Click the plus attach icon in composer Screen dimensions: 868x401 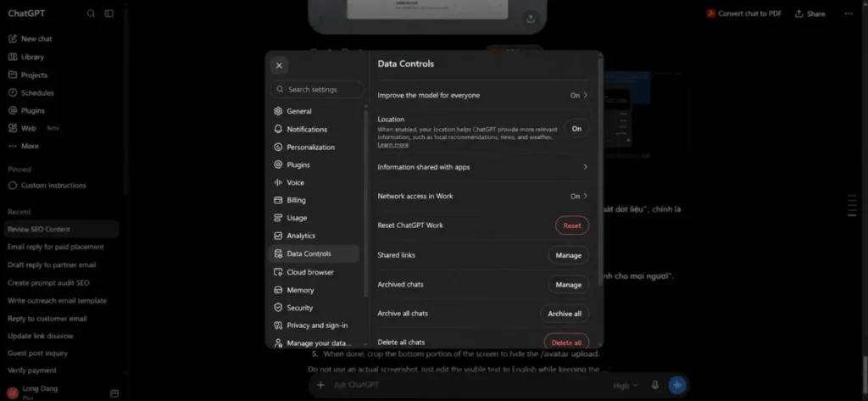tap(320, 385)
